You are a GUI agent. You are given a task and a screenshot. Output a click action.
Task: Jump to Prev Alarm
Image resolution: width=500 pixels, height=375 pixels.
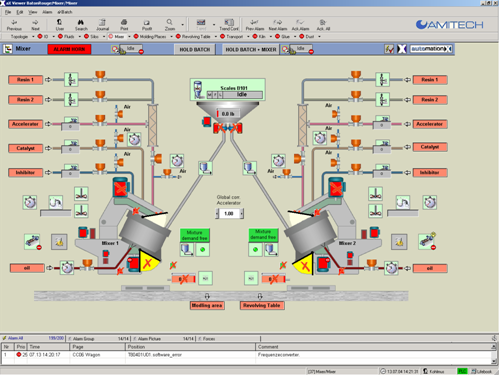255,25
